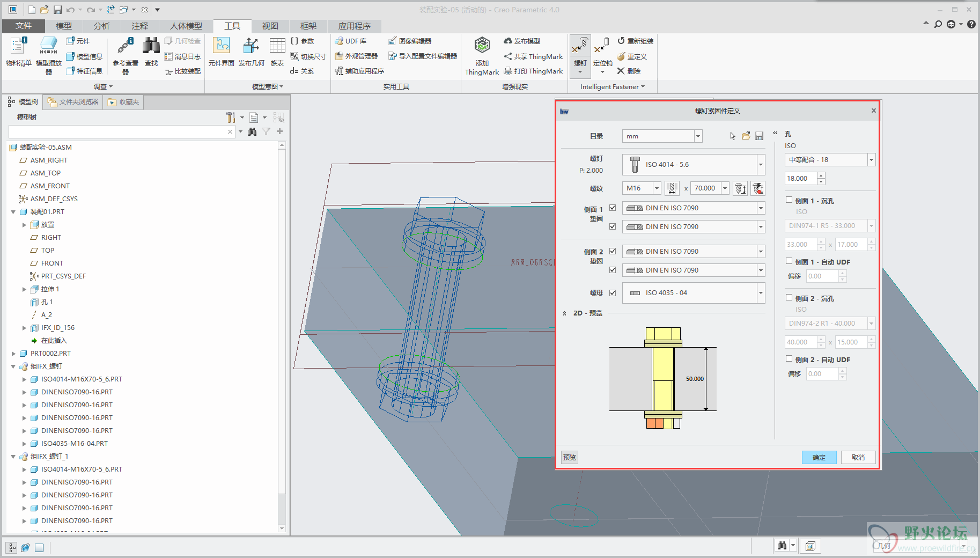Open the 文件夹浏览器 folder browser tab
980x558 pixels.
tap(73, 102)
